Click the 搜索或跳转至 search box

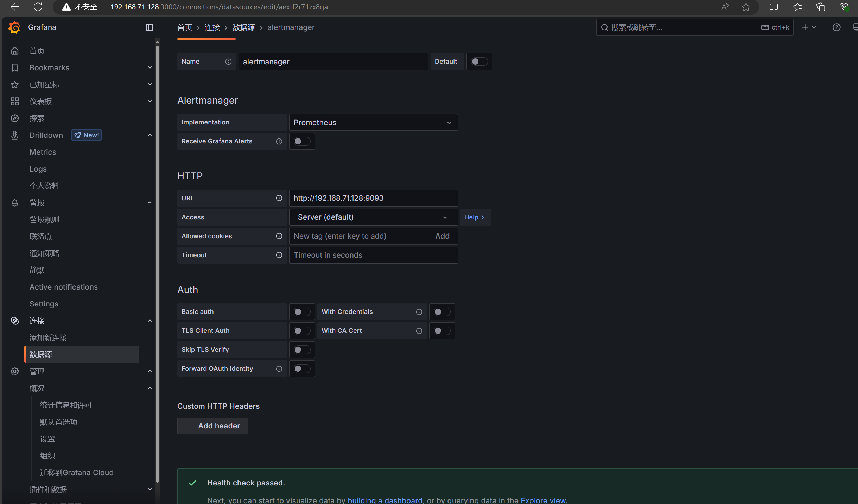pos(695,27)
